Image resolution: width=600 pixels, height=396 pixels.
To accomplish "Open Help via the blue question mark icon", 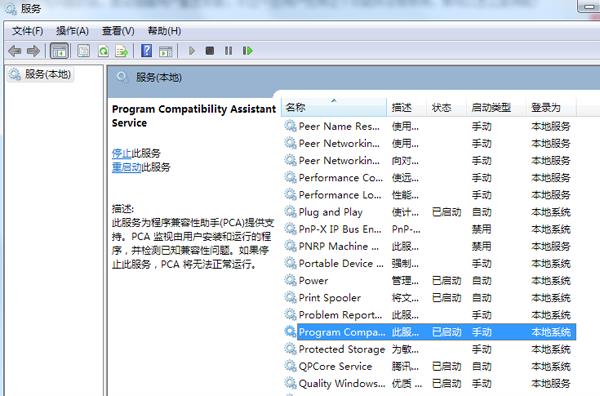I will pos(146,51).
